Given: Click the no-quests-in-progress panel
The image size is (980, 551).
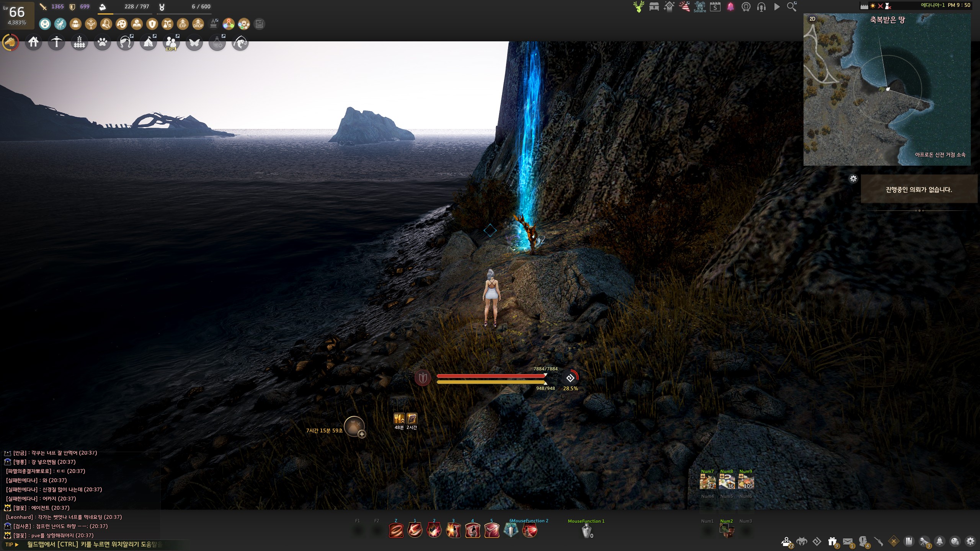Looking at the screenshot, I should tap(919, 189).
